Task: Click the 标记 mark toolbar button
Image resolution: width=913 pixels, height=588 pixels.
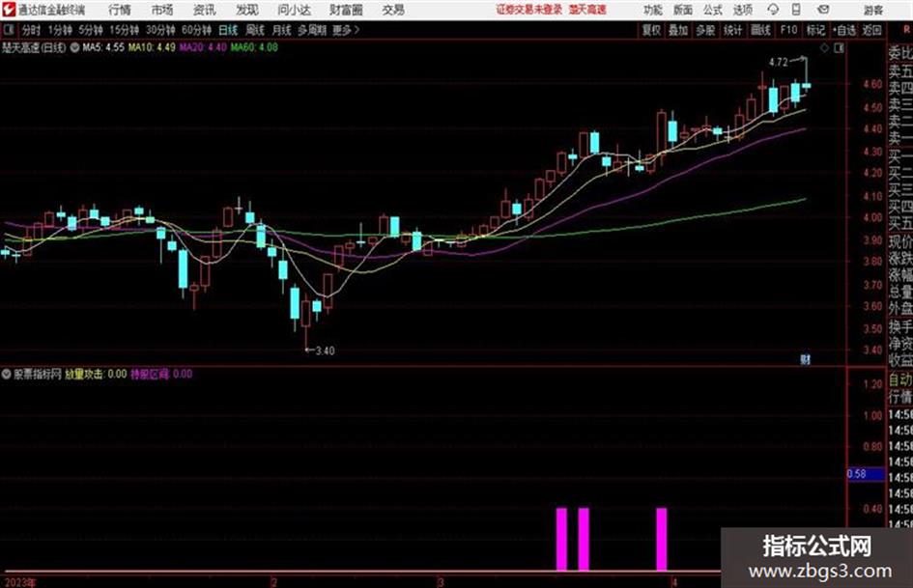Action: coord(815,30)
